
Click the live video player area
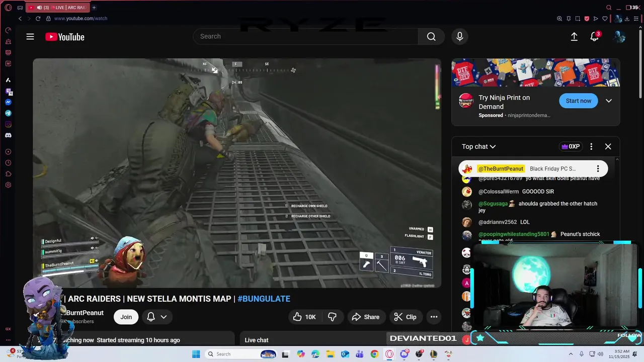coord(237,173)
